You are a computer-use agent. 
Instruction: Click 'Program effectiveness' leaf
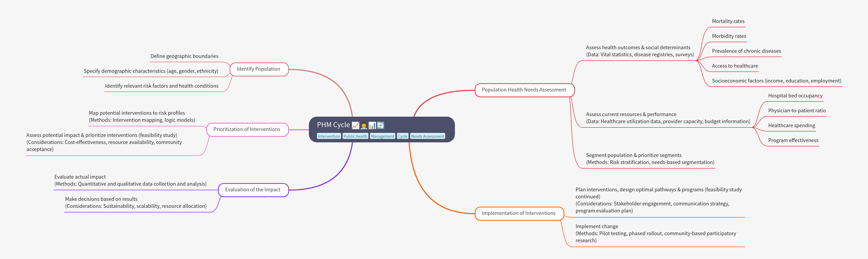[x=793, y=140]
